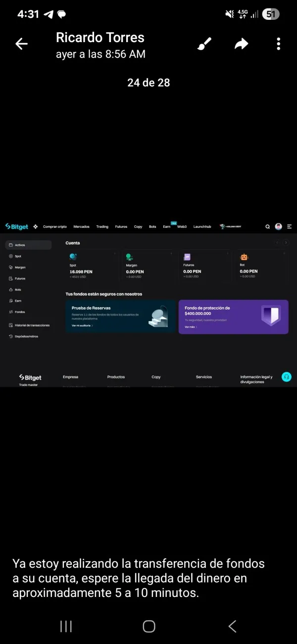
Task: Click the Ver mi auditoría link
Action: pyautogui.click(x=82, y=325)
